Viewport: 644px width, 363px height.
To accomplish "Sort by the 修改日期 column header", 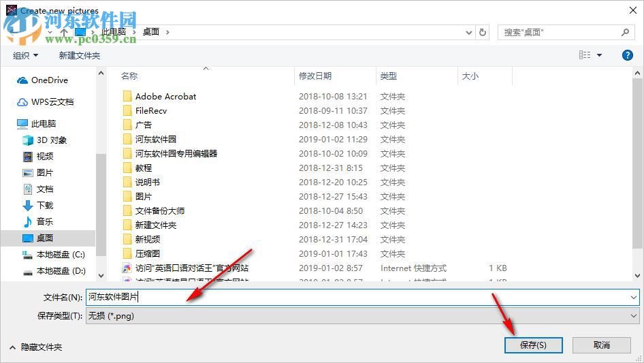I will (x=315, y=76).
